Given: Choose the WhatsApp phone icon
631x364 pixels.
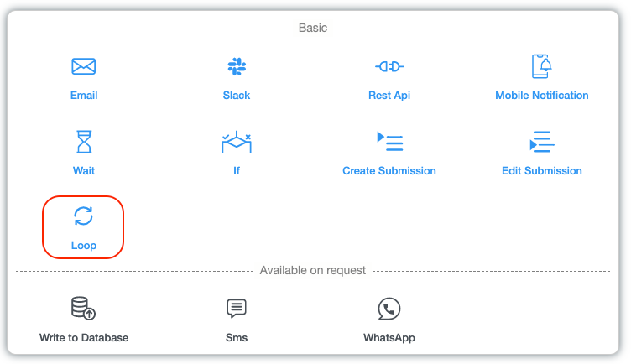Looking at the screenshot, I should pyautogui.click(x=389, y=308).
